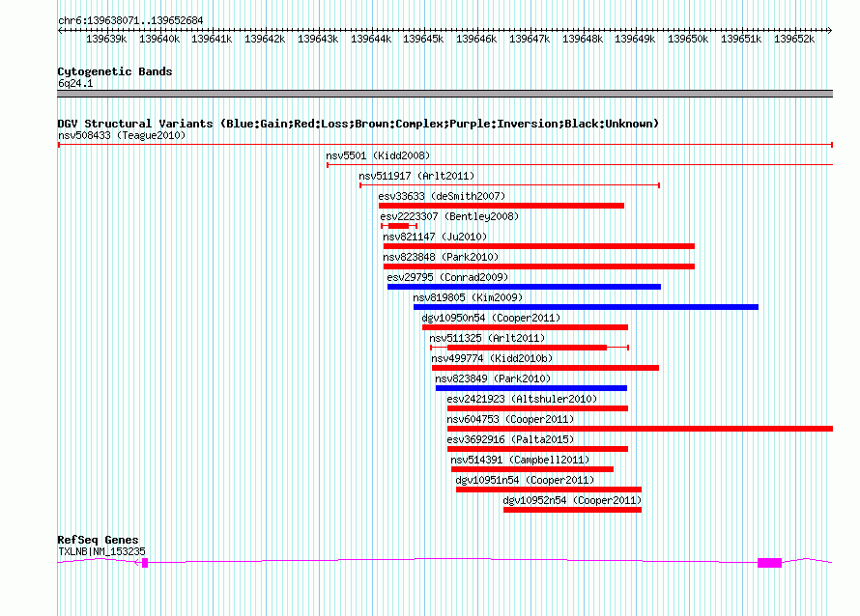Click the dgv10952n54 (Cooper2011) red bar

click(573, 510)
